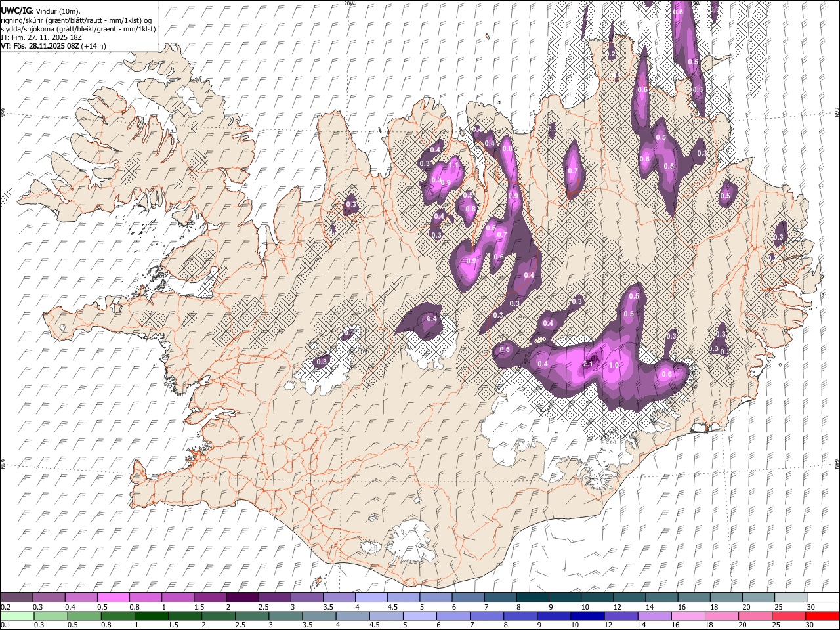Screen dimensions: 840x630
Task: Click the '(+14 h)' forecast offset text
Action: tap(94, 46)
